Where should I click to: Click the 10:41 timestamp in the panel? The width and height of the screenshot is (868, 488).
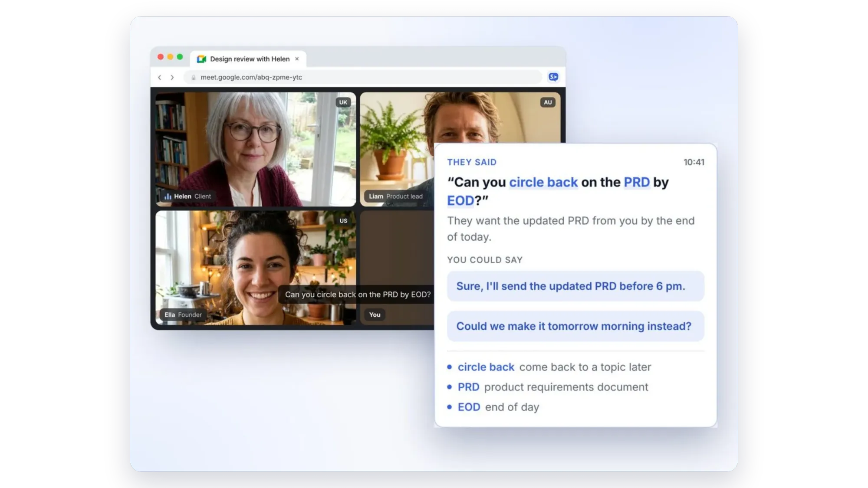pyautogui.click(x=694, y=162)
